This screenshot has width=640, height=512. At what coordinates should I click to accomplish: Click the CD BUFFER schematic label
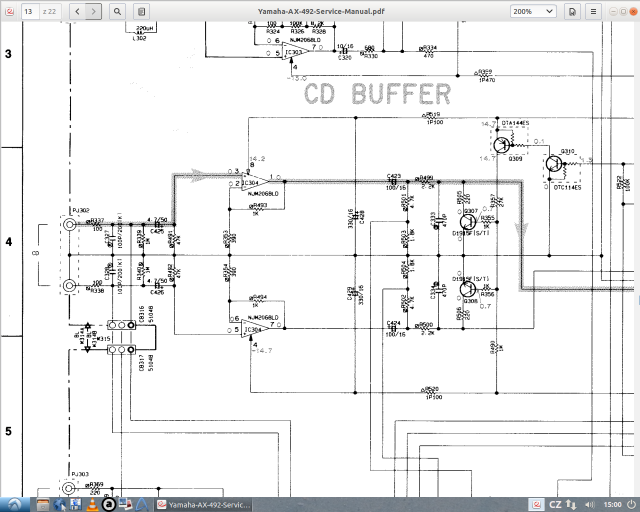tap(377, 94)
